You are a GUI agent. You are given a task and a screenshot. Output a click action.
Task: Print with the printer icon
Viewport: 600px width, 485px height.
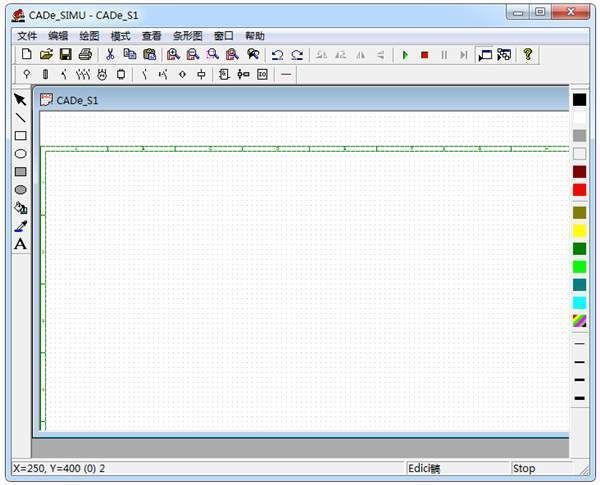[85, 54]
